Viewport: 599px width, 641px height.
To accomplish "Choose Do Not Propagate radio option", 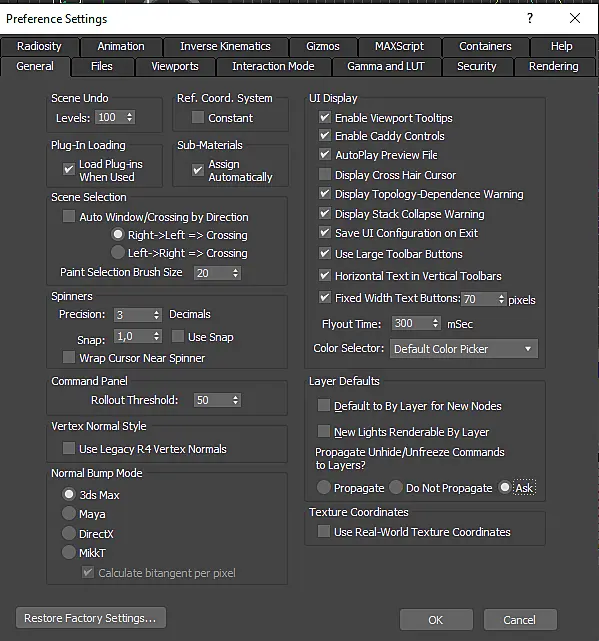I will point(396,487).
